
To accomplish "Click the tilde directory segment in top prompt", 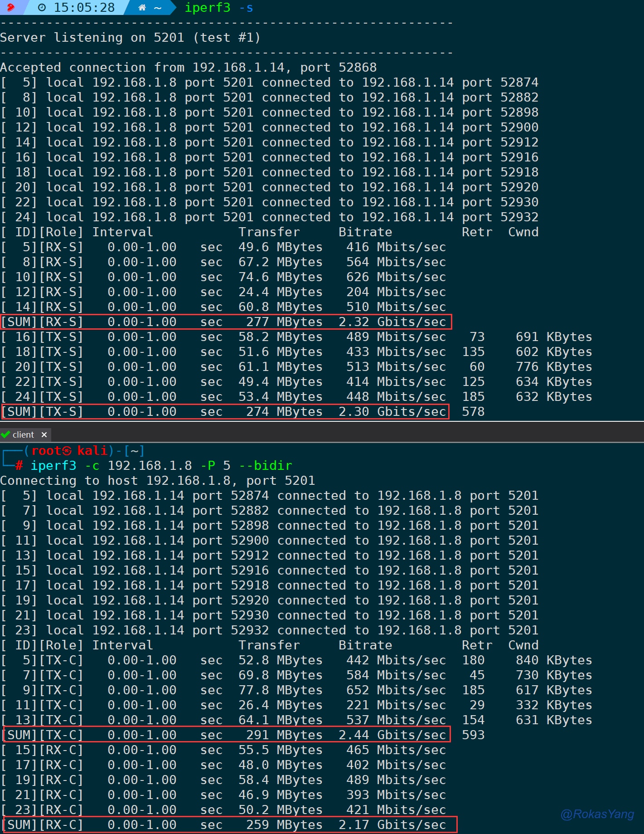I will click(158, 8).
